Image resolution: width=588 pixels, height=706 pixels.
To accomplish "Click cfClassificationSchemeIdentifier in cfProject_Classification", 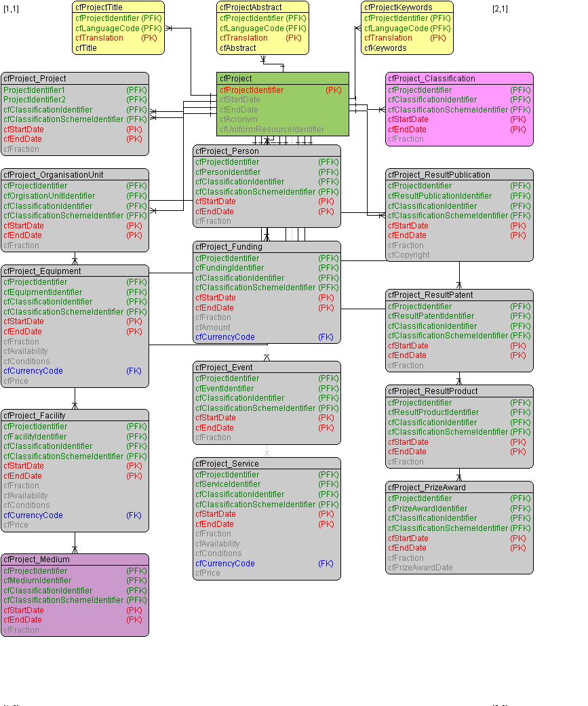I will pyautogui.click(x=448, y=109).
